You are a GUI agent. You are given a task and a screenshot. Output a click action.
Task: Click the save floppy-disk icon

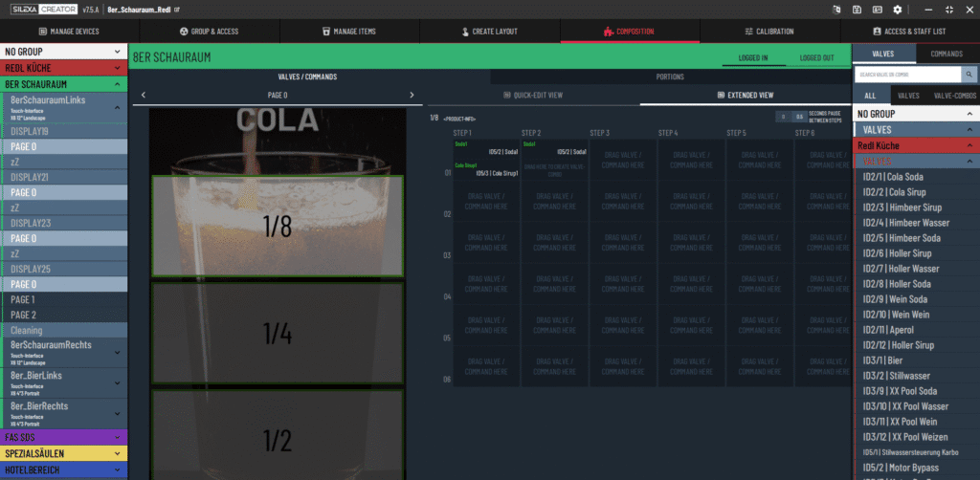[x=857, y=10]
